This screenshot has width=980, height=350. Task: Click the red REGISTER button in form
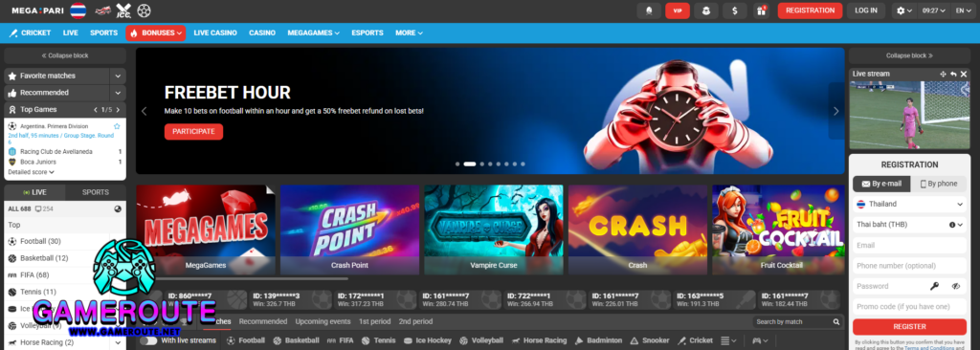click(909, 327)
